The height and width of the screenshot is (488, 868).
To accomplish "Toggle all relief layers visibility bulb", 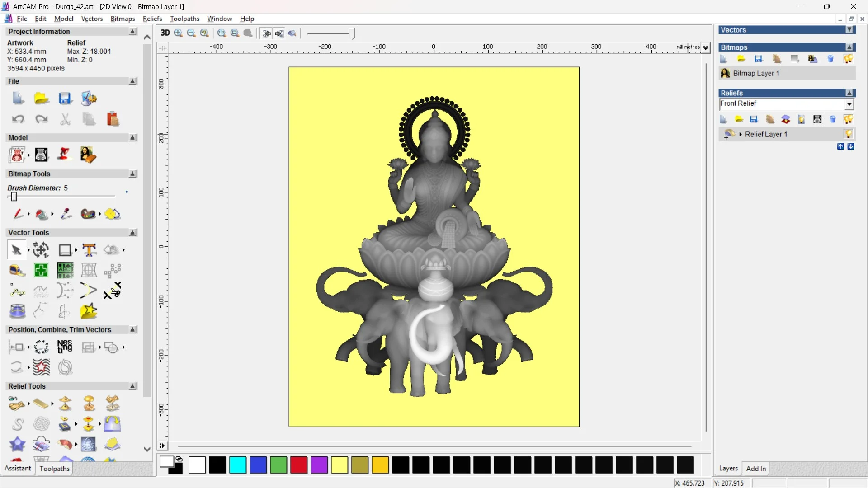I will (x=848, y=119).
